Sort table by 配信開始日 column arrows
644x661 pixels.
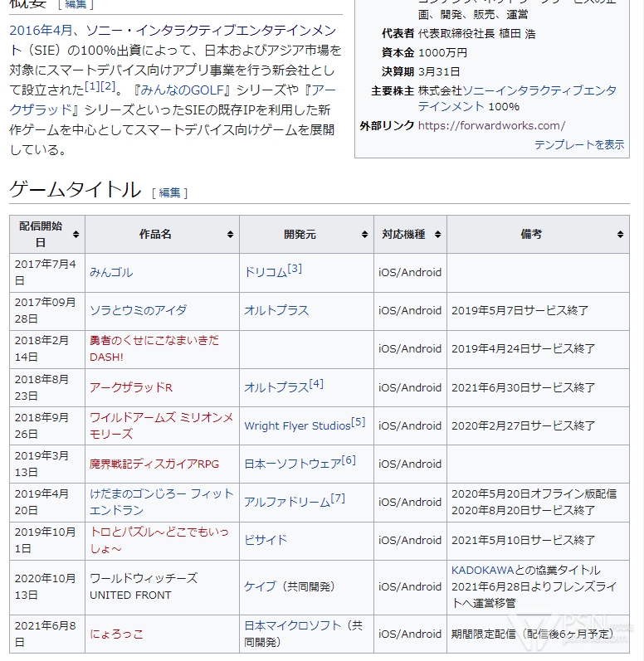pyautogui.click(x=76, y=235)
